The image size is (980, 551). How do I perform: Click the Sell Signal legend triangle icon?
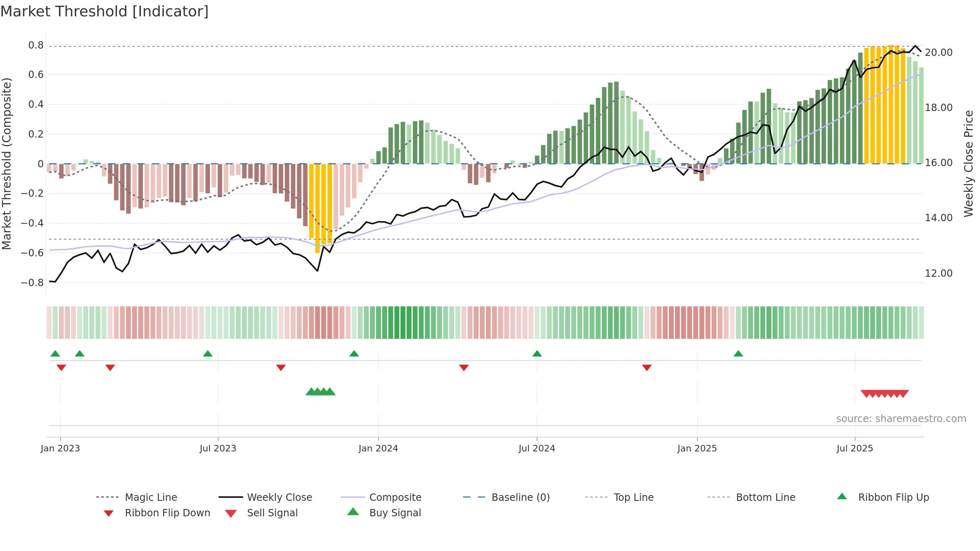tap(231, 513)
